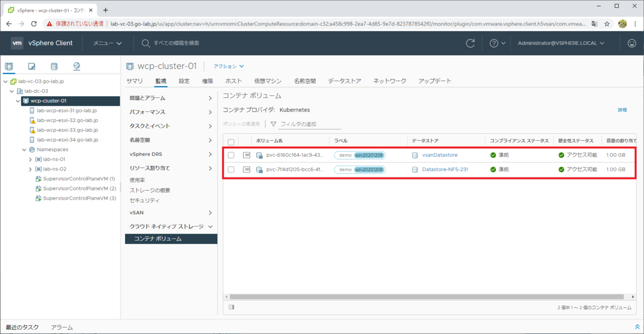The width and height of the screenshot is (644, 334).
Task: Open 最近のタスク tab in bottom panel
Action: [x=22, y=327]
